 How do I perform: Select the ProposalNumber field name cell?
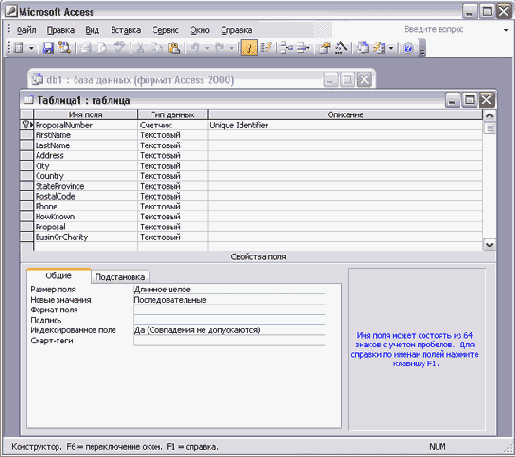[86, 125]
